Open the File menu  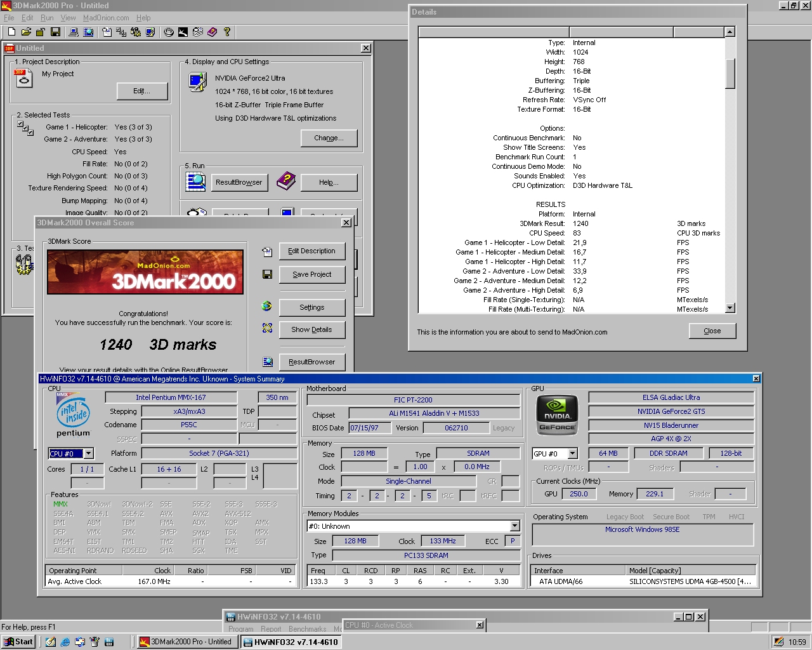(x=9, y=18)
